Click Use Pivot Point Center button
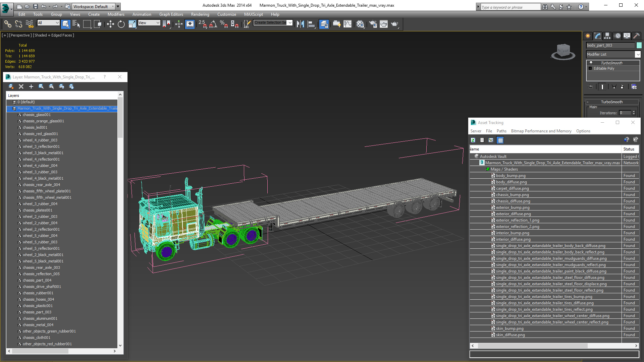Image resolution: width=644 pixels, height=362 pixels. coord(166,24)
